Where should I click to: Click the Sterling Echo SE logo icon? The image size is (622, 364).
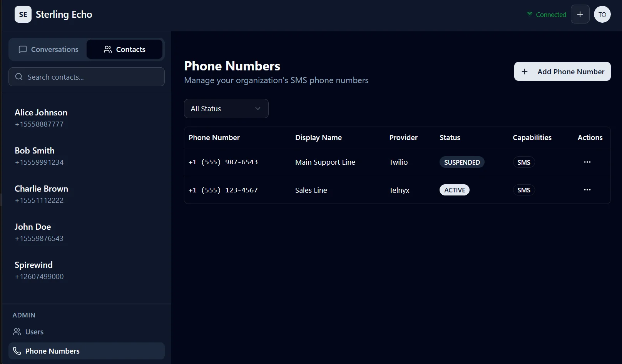coord(23,14)
